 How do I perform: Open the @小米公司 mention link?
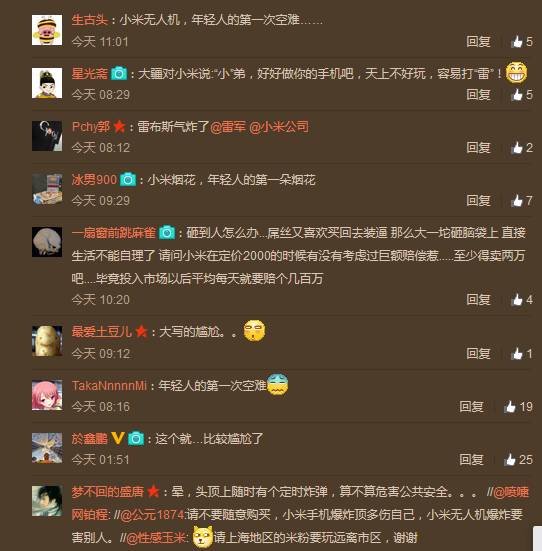pyautogui.click(x=279, y=127)
